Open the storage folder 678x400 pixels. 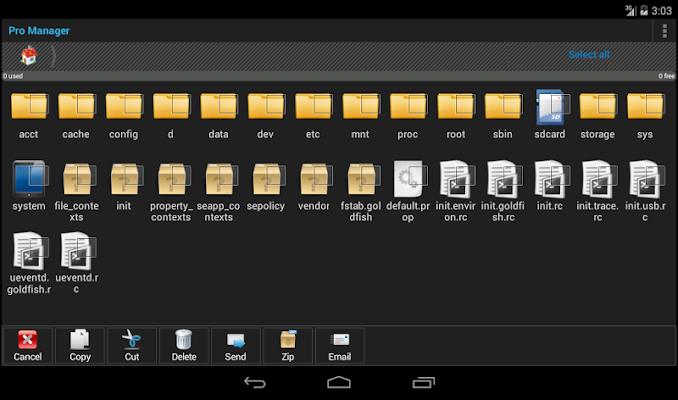click(598, 115)
